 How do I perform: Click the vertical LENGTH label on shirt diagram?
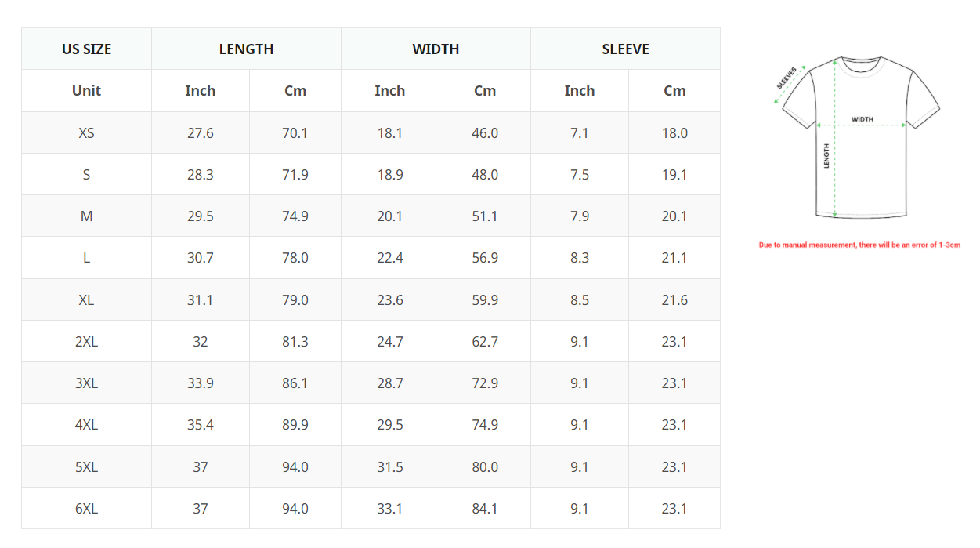826,155
